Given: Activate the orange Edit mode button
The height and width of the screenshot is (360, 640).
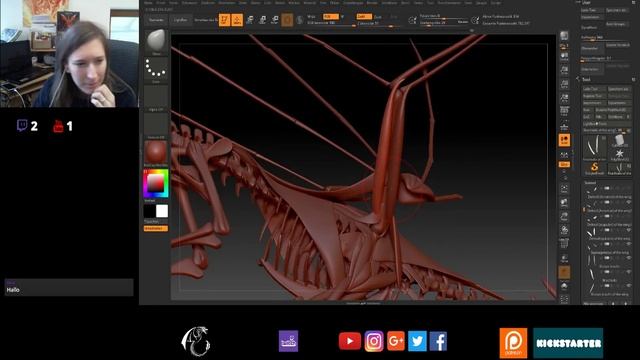Looking at the screenshot, I should [x=224, y=20].
